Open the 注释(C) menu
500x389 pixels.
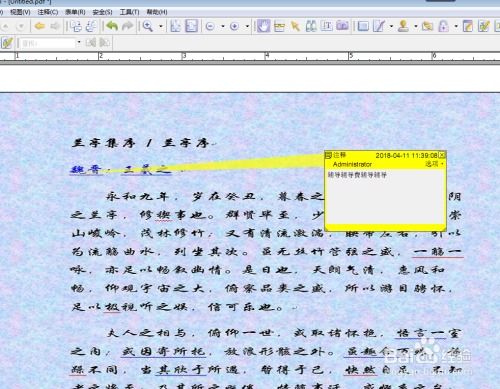(48, 12)
